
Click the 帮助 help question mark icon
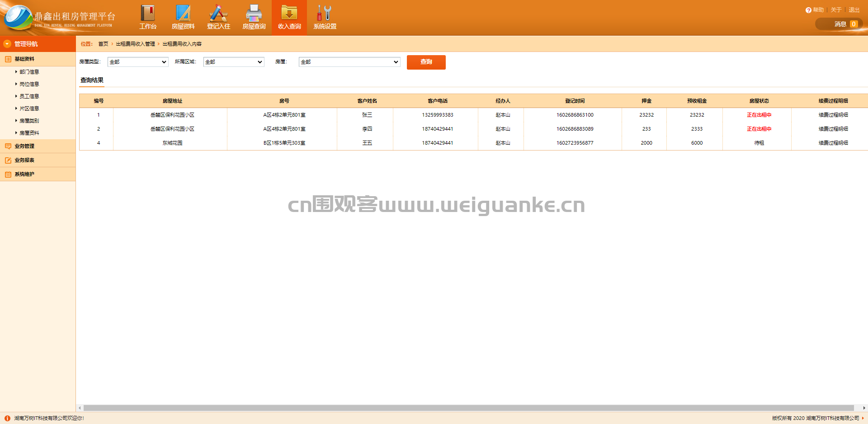click(x=808, y=10)
